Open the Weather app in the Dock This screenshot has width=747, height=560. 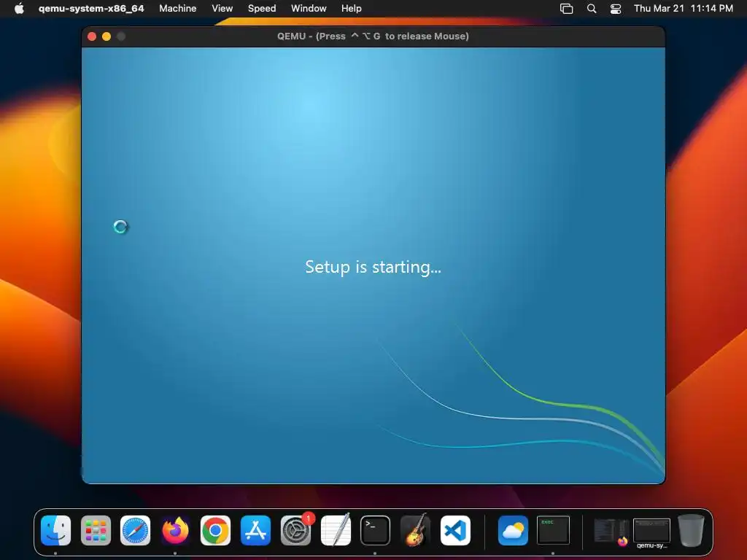tap(513, 530)
